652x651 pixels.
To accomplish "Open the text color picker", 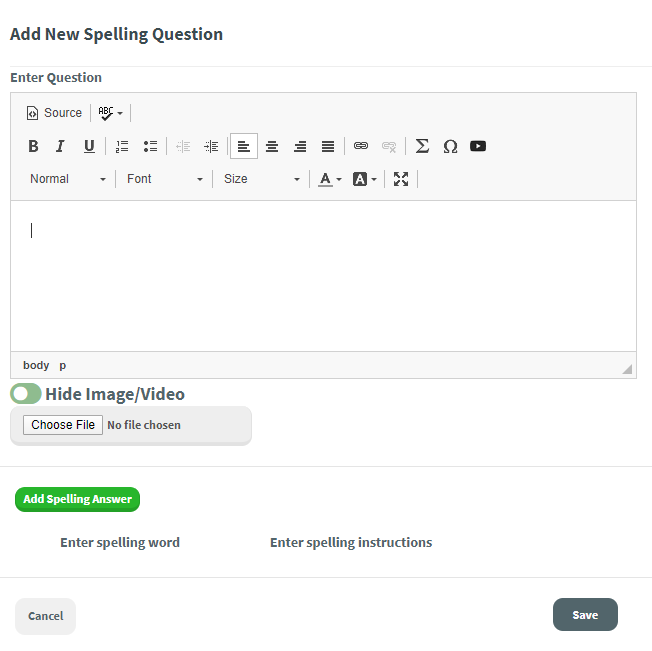I will click(329, 179).
